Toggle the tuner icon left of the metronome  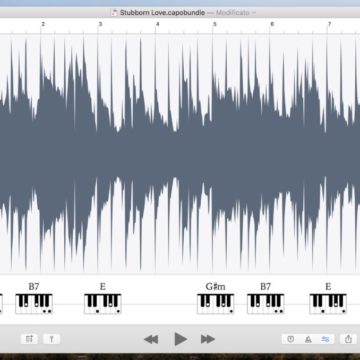[291, 339]
